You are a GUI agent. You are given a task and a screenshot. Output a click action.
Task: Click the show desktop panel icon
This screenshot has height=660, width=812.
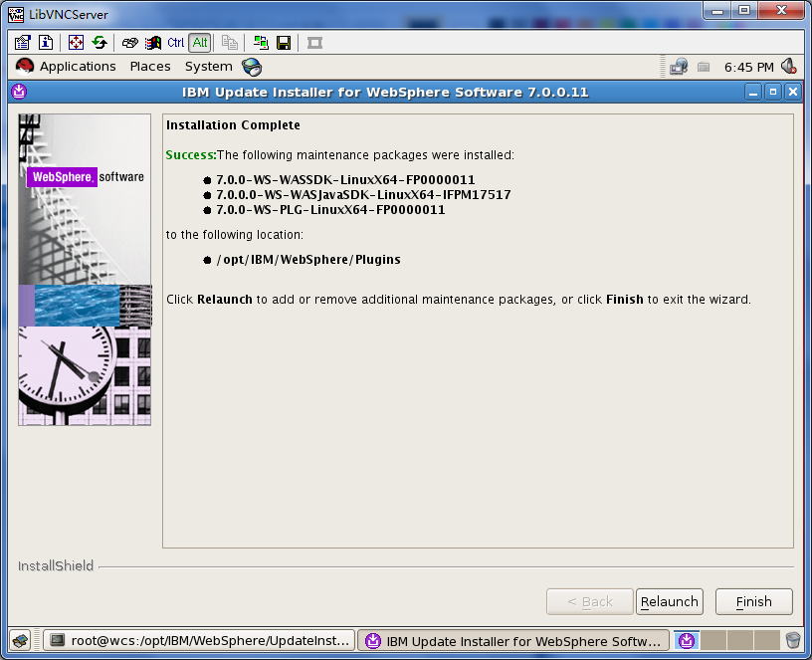click(x=21, y=641)
